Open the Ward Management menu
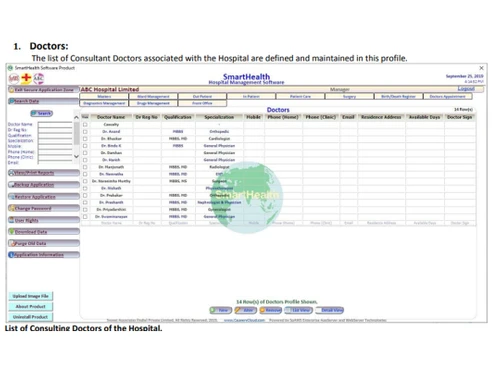The height and width of the screenshot is (375, 500). [153, 96]
